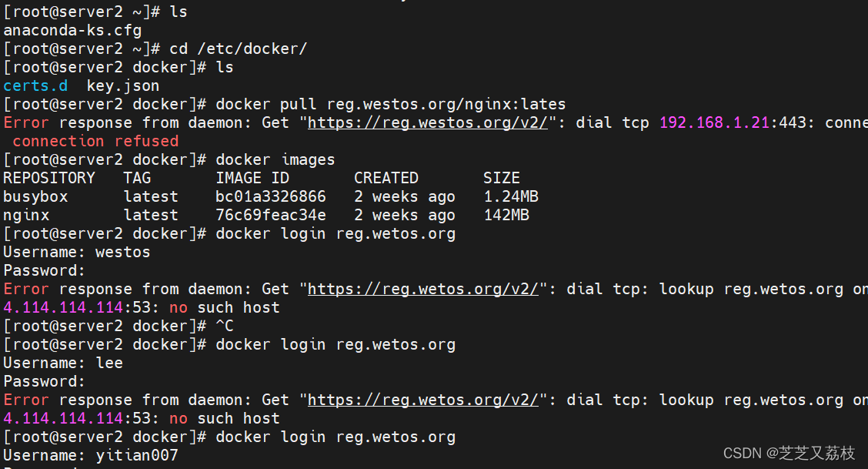Image resolution: width=868 pixels, height=469 pixels.
Task: Open the https://reg.westos.org/v2/ link
Action: 427,122
